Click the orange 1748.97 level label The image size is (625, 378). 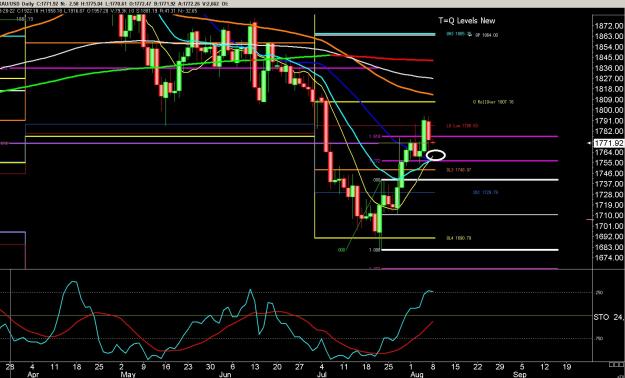click(459, 170)
